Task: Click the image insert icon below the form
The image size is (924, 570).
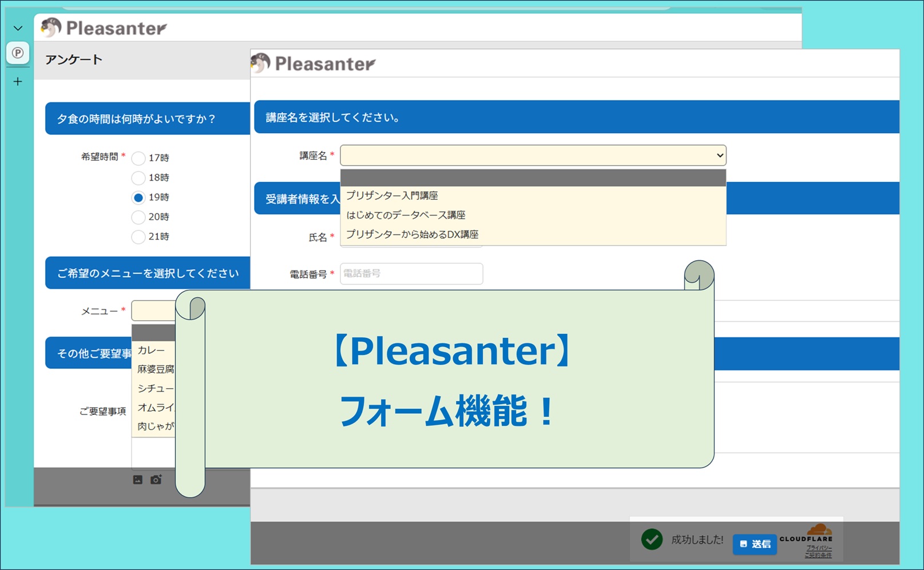Action: (137, 480)
